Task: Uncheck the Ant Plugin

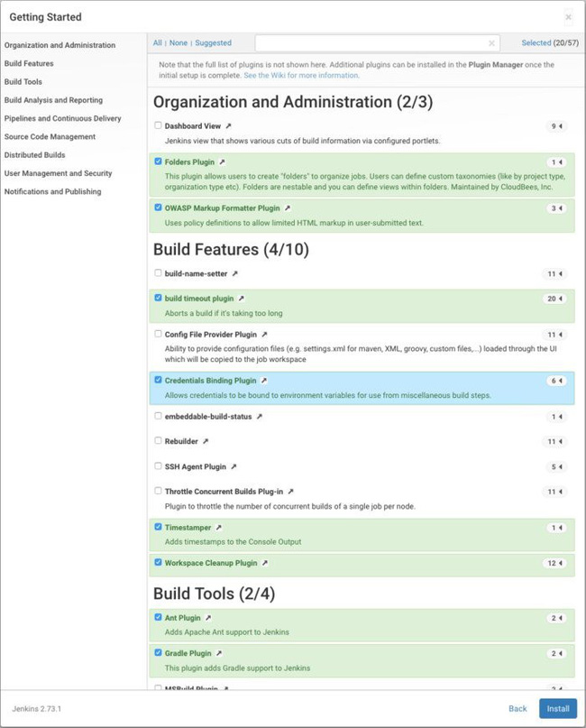Action: click(x=158, y=617)
